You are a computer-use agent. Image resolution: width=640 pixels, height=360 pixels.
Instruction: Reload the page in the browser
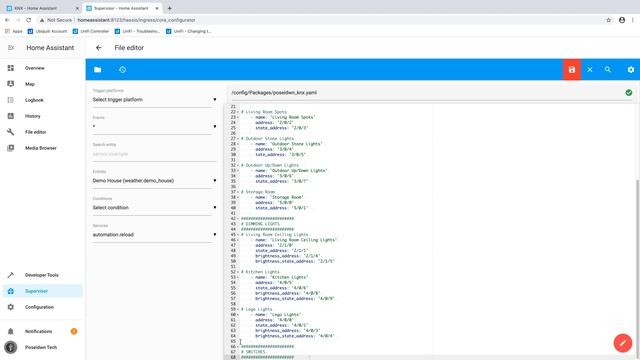(x=29, y=20)
